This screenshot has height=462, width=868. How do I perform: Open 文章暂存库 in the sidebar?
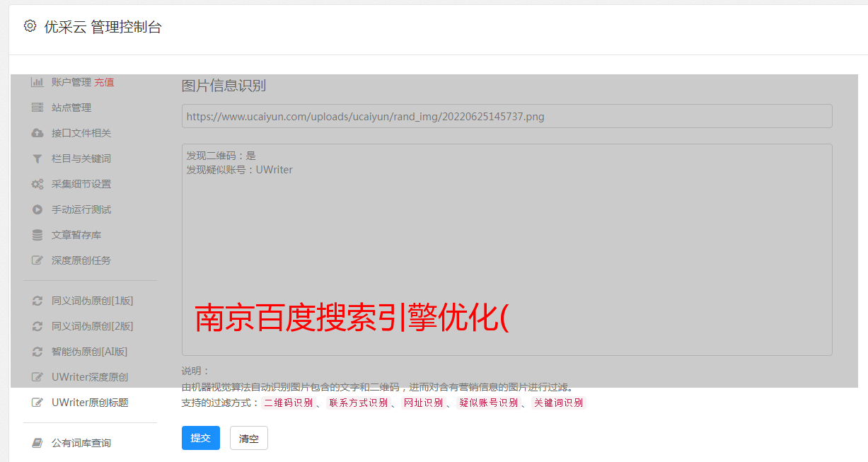pyautogui.click(x=76, y=235)
